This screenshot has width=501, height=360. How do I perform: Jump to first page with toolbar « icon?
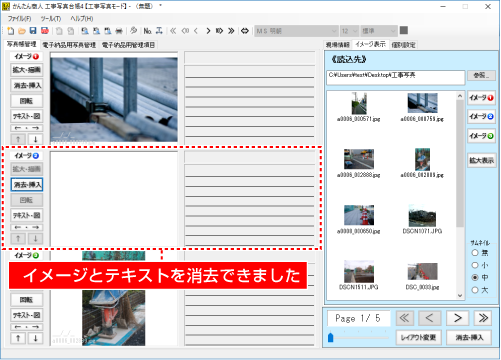pos(173,31)
